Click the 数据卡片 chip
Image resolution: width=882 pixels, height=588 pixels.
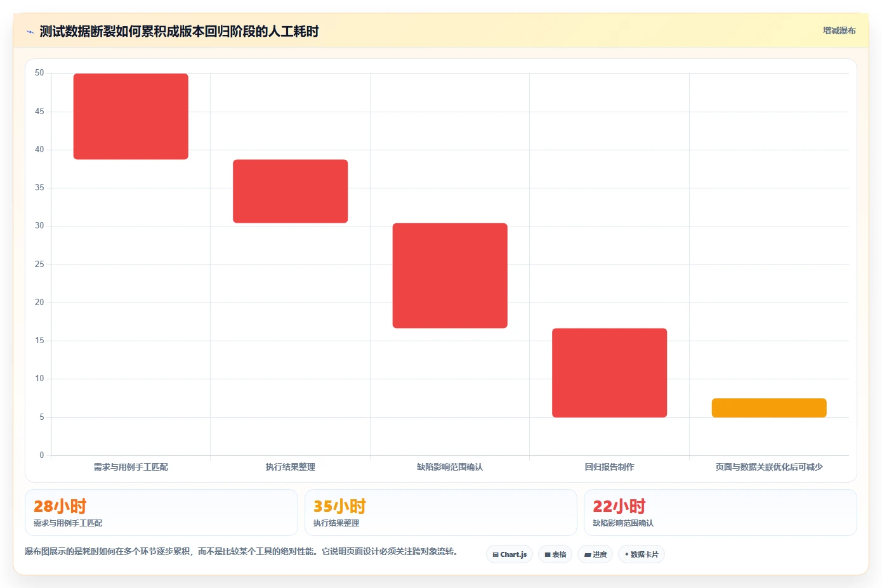click(642, 554)
